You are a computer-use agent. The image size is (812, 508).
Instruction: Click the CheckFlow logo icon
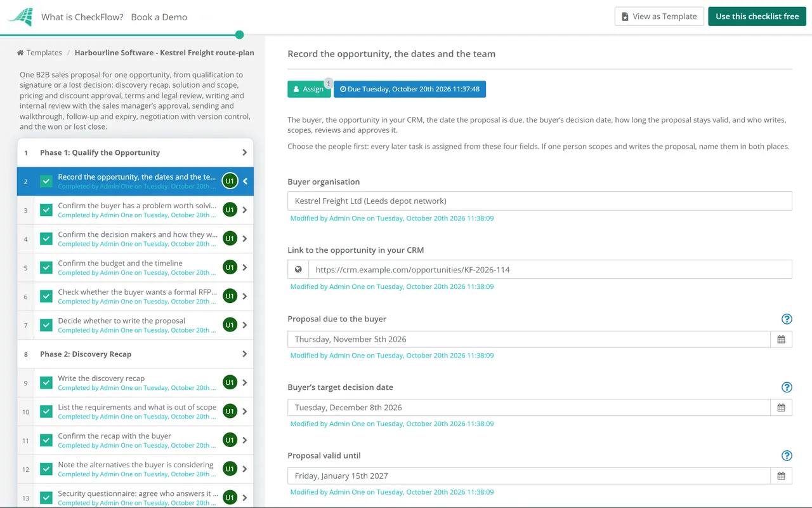pos(20,17)
